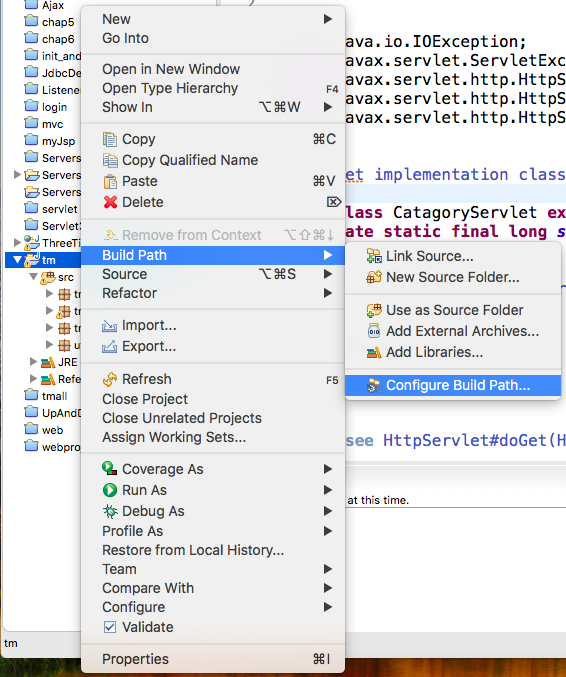The image size is (566, 677).
Task: Click the Refresh arrows icon
Action: pyautogui.click(x=110, y=379)
